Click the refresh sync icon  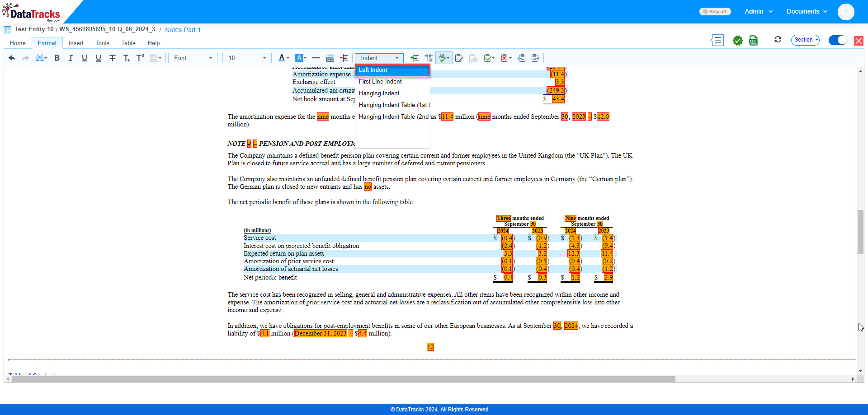[x=778, y=40]
